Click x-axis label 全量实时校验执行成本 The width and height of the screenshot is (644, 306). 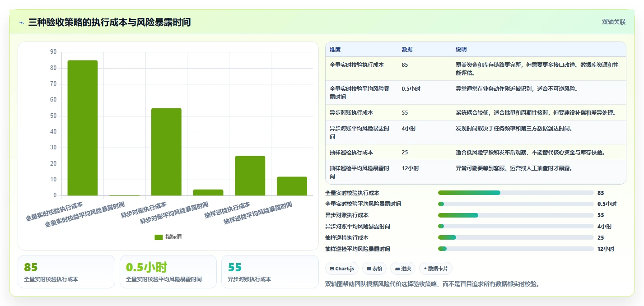pyautogui.click(x=54, y=211)
